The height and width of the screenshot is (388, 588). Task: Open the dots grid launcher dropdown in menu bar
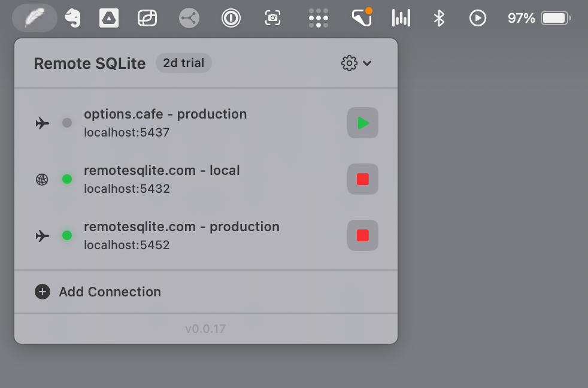[x=318, y=18]
